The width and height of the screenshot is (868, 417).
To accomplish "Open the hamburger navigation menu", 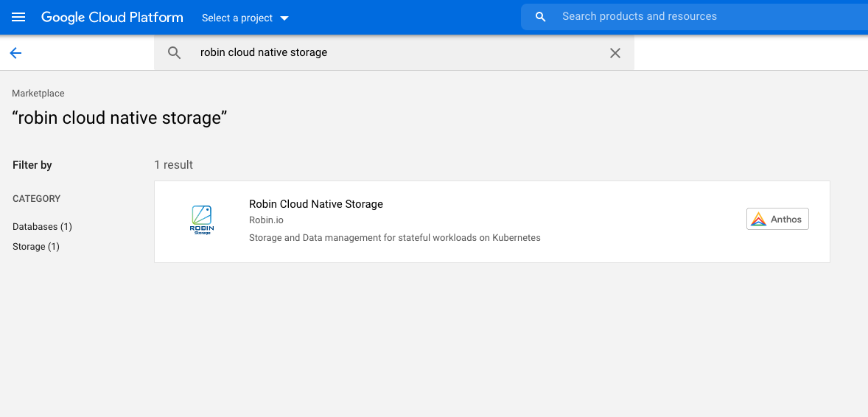I will click(x=18, y=17).
